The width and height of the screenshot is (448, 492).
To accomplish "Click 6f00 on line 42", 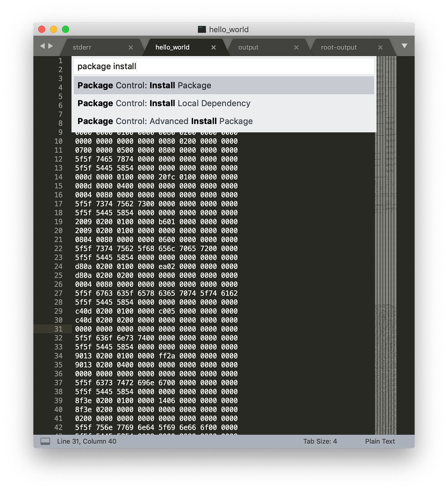I will (x=209, y=427).
